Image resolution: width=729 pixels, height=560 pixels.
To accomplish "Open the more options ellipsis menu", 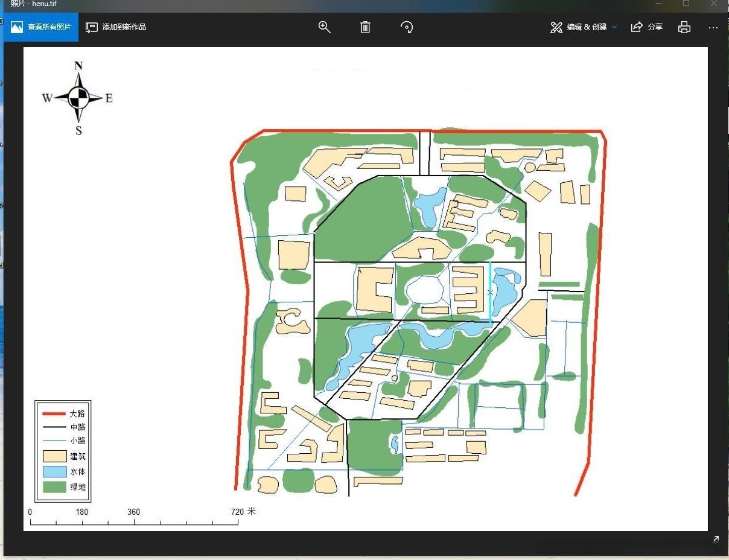I will 713,27.
